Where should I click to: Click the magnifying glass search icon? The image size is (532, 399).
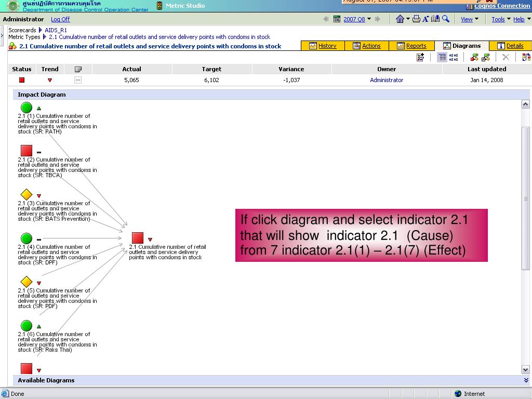click(445, 19)
